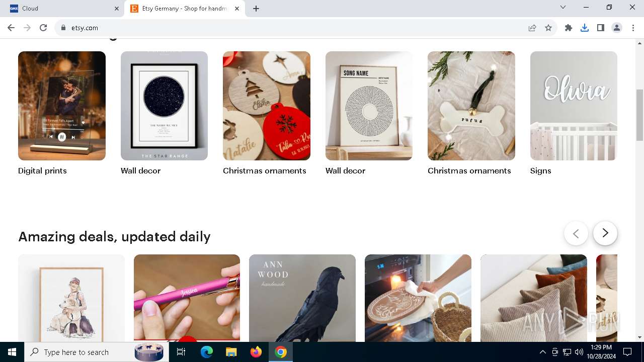
Task: Toggle Chrome side panel
Action: pos(601,28)
